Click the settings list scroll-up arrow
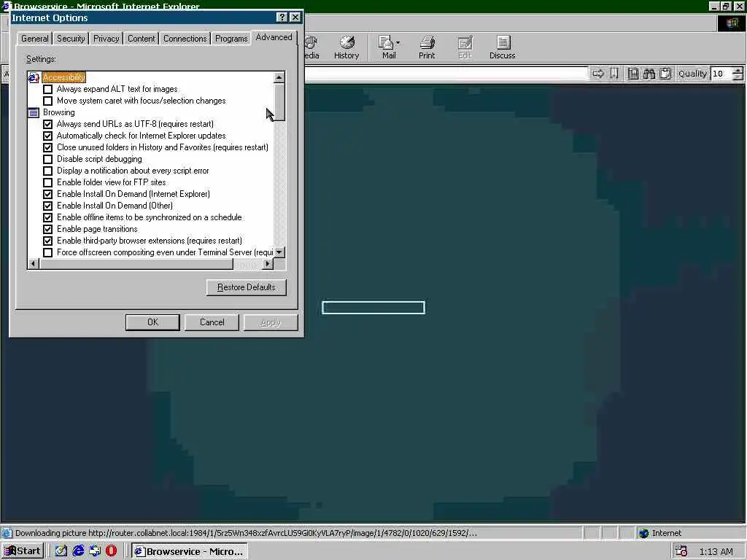Viewport: 747px width, 560px height. point(279,77)
